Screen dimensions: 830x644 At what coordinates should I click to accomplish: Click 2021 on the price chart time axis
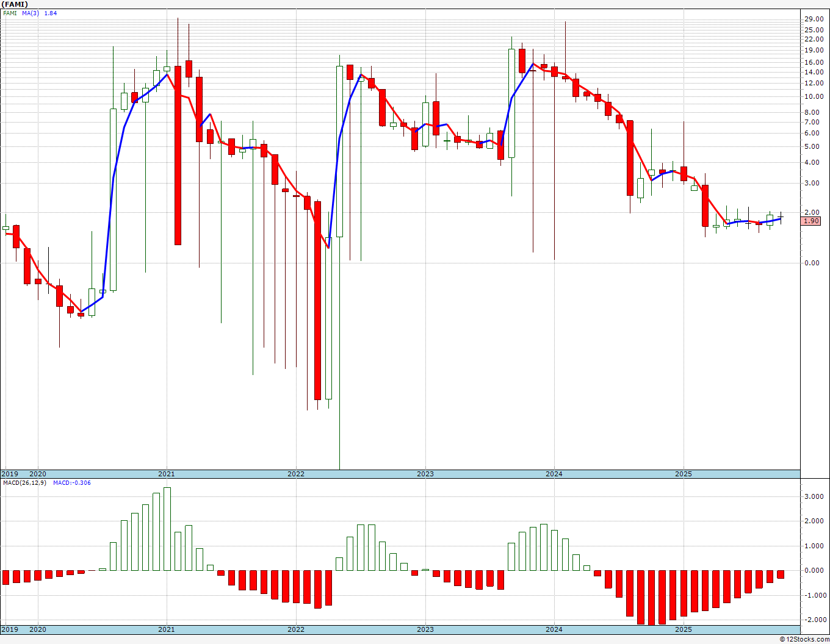click(167, 474)
